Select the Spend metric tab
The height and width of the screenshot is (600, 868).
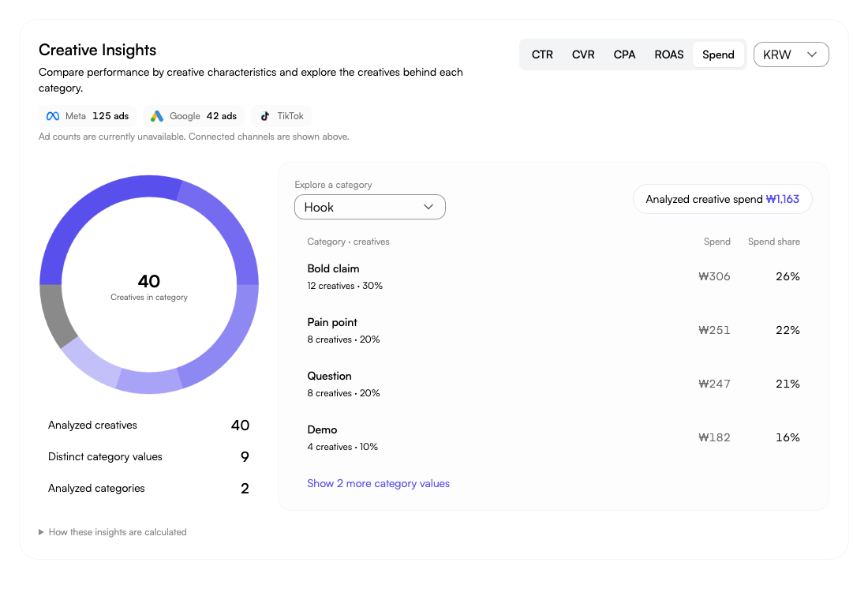pos(718,54)
